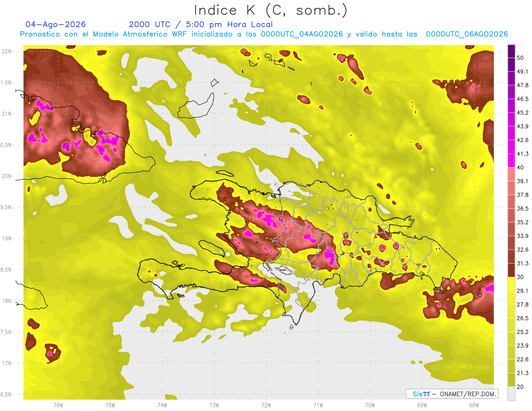
Task: Click the '33.9' color bar value
Action: coord(523,236)
